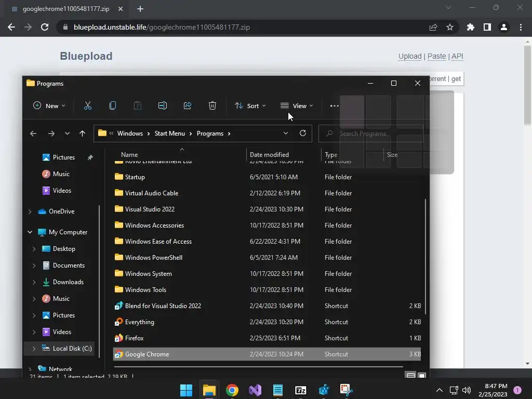532x399 pixels.
Task: Click the Rename icon in Explorer toolbar
Action: [x=163, y=106]
